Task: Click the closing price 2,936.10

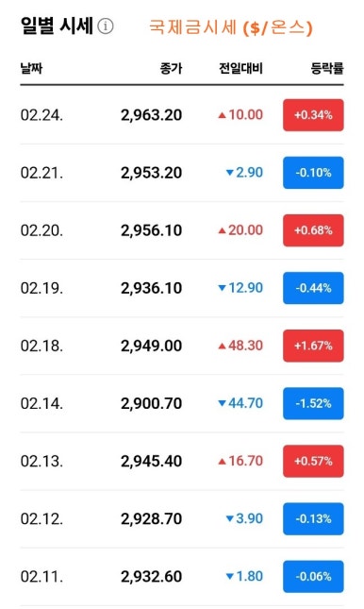Action: click(x=151, y=288)
